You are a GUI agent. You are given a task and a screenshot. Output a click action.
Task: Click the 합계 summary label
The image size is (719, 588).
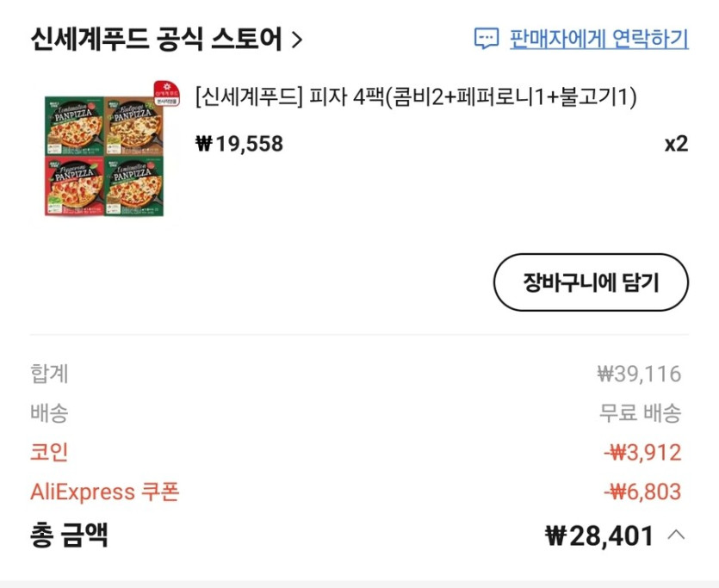coord(46,374)
